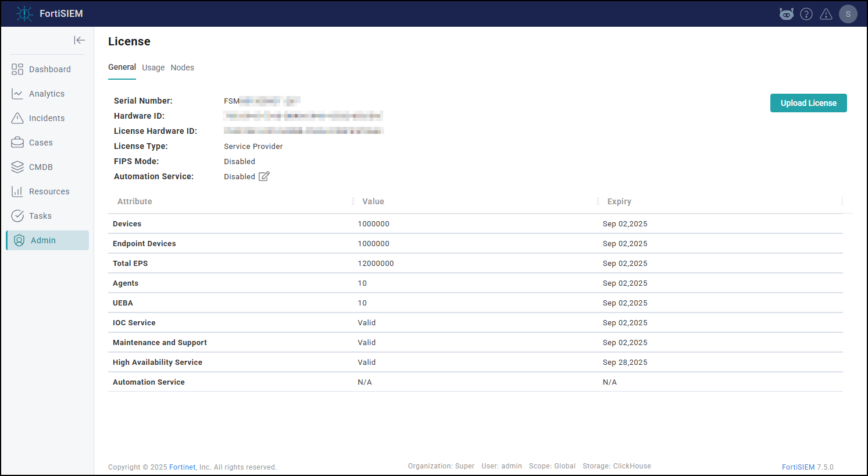This screenshot has height=476, width=868.
Task: Click the Tasks checkmark icon
Action: [17, 216]
